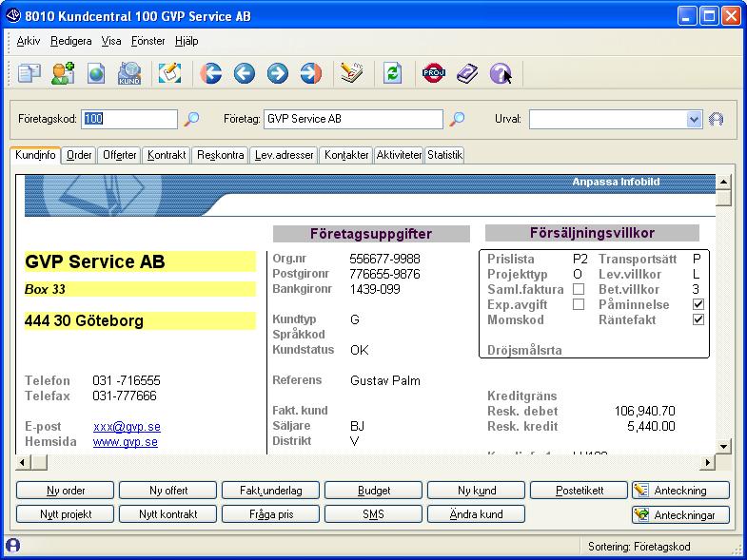This screenshot has width=747, height=560.
Task: Toggle the Saml.faktura checkbox
Action: coord(579,289)
